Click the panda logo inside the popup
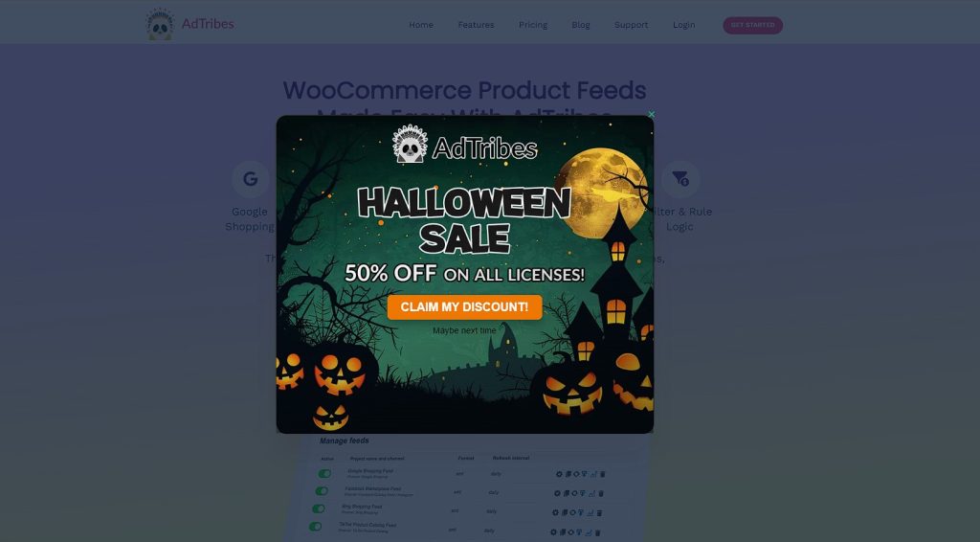The image size is (980, 542). [x=410, y=145]
